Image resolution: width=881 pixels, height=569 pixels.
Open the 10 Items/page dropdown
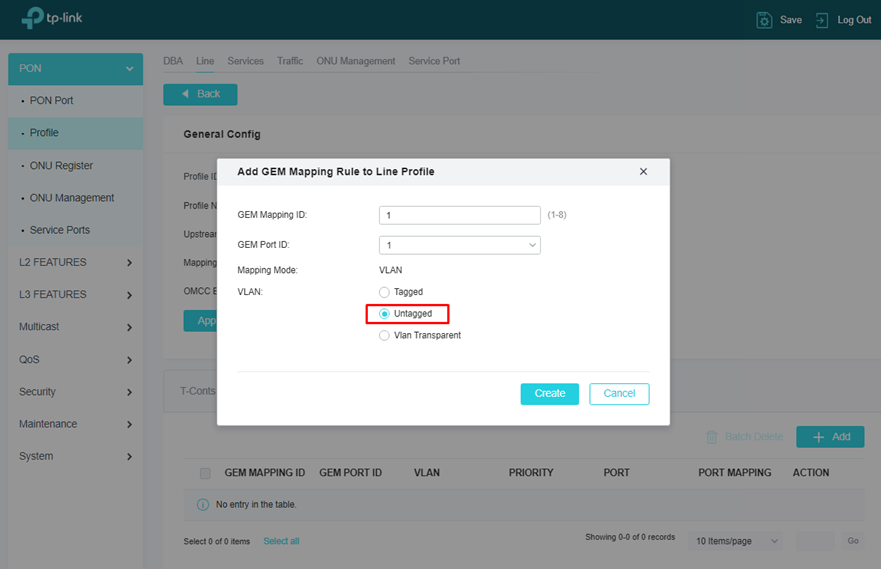(x=737, y=541)
